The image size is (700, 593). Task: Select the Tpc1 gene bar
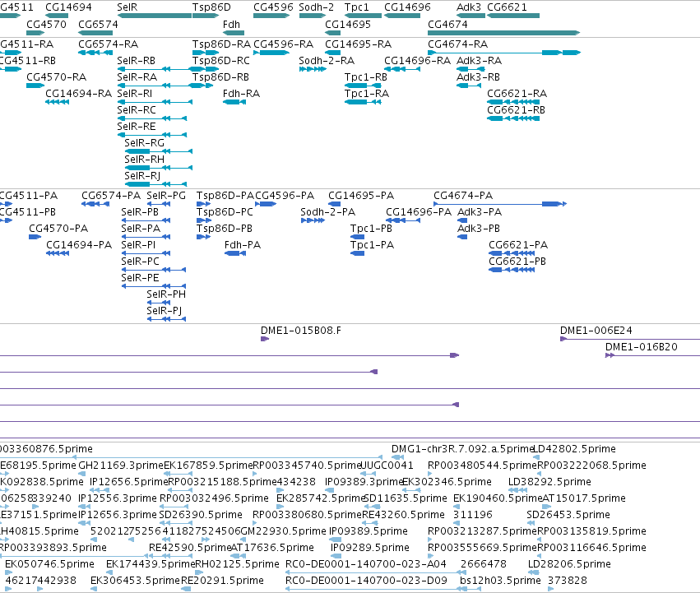[x=363, y=16]
